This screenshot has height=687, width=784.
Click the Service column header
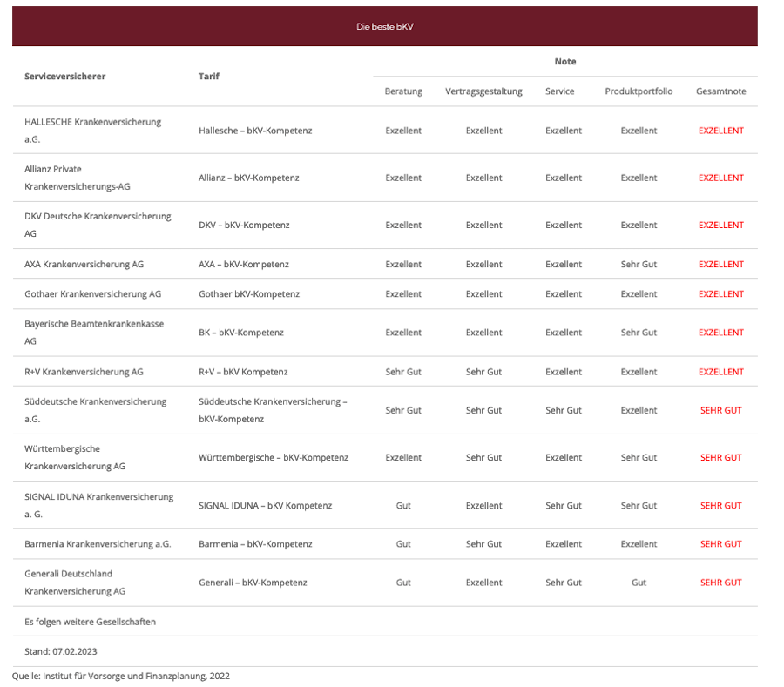[559, 91]
